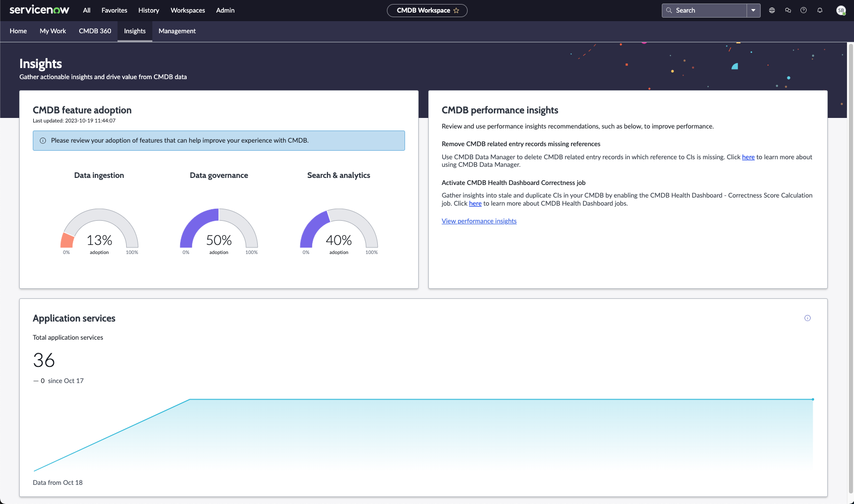854x504 pixels.
Task: Open the History menu
Action: coord(149,10)
